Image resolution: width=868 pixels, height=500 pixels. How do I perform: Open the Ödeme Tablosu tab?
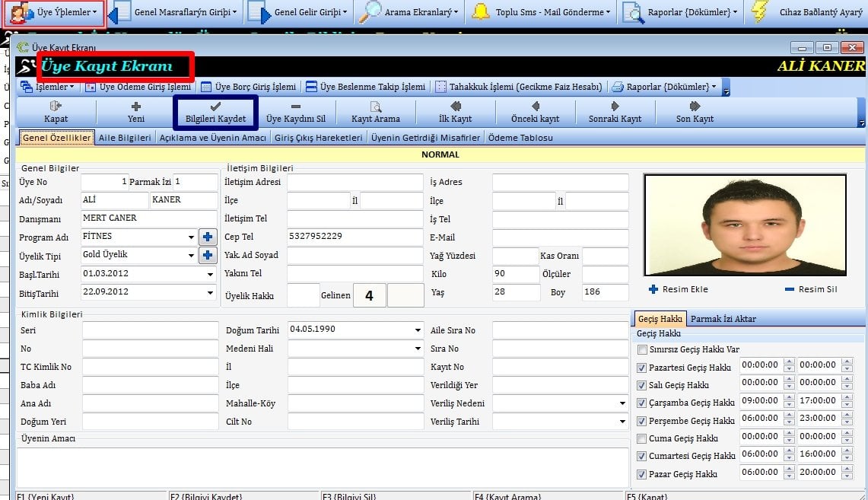(520, 138)
